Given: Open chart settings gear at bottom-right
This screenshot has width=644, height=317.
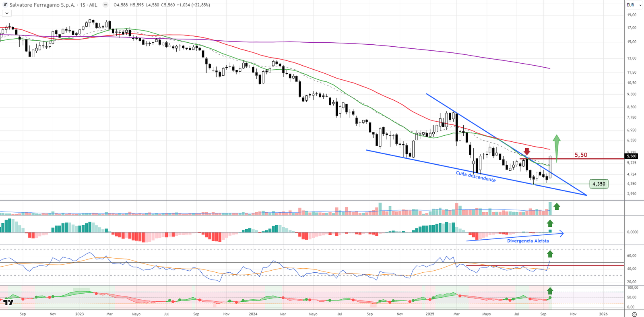Looking at the screenshot, I should tap(634, 314).
